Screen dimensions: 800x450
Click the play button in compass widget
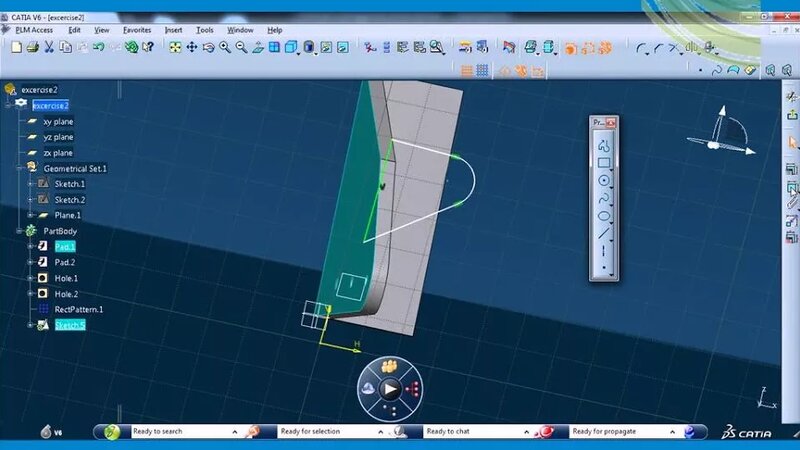(x=390, y=389)
